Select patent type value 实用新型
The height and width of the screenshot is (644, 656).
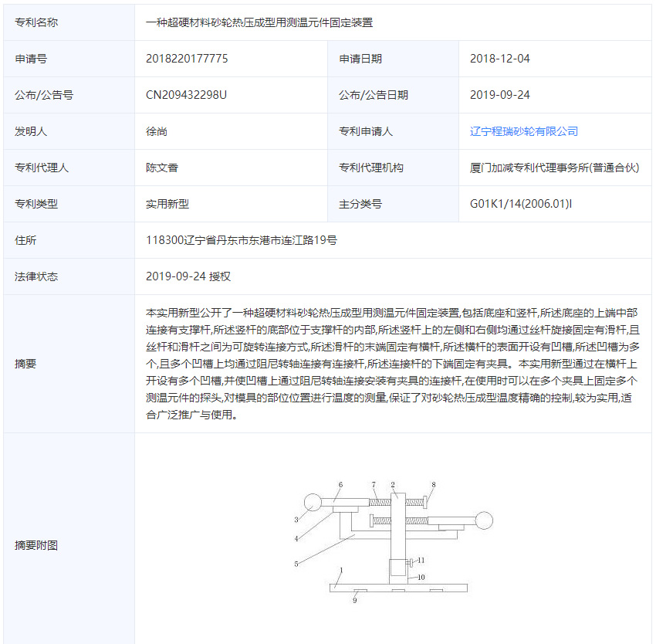[x=167, y=204]
